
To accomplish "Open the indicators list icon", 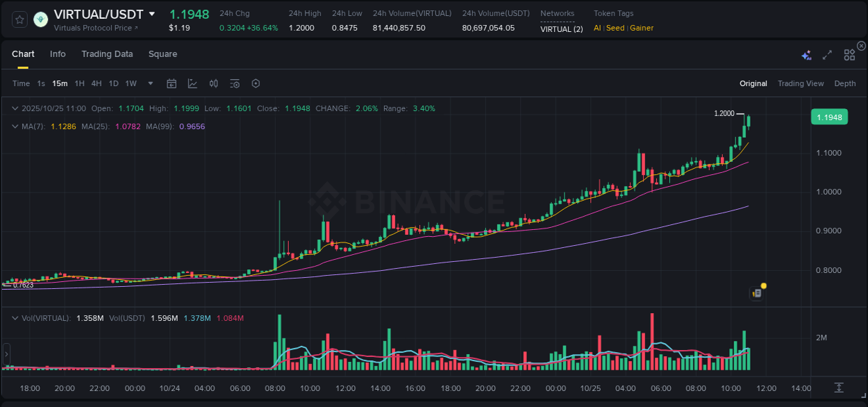I will click(235, 83).
